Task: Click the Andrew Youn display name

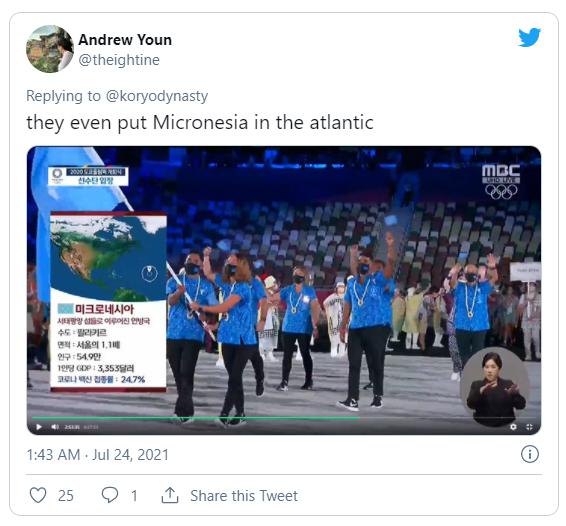Action: (125, 40)
